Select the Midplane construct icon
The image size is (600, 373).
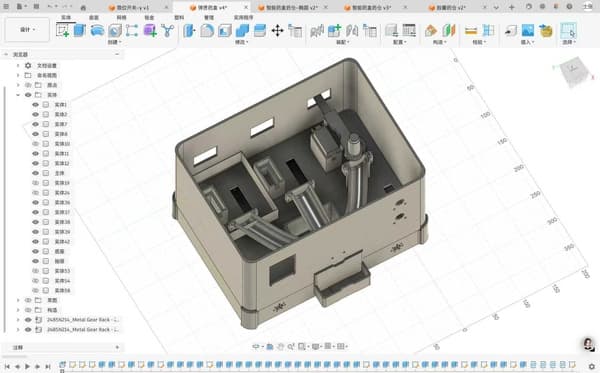point(449,30)
